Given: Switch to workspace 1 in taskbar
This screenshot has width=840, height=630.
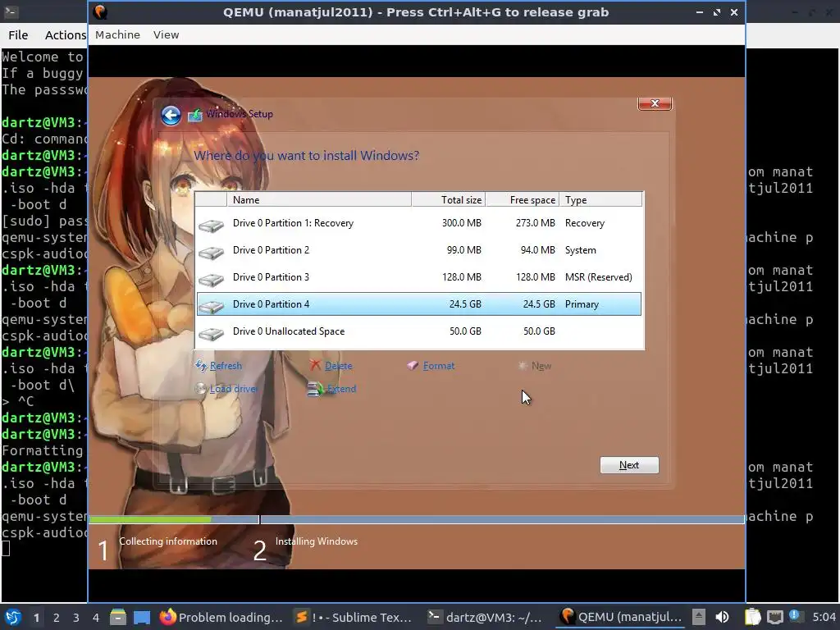Looking at the screenshot, I should 36,618.
